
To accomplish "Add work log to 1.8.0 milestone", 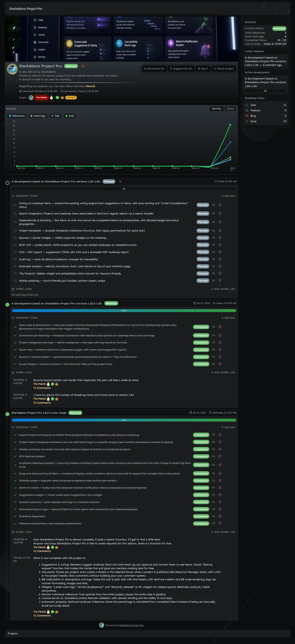I will tap(223, 532).
